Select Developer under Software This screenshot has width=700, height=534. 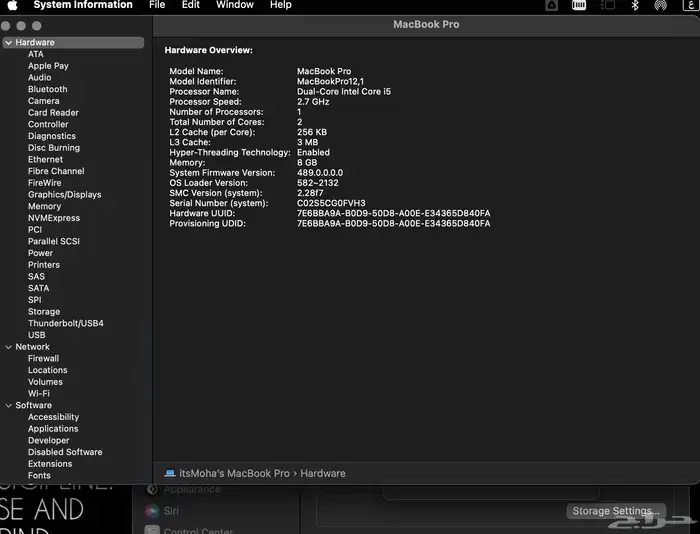(49, 440)
